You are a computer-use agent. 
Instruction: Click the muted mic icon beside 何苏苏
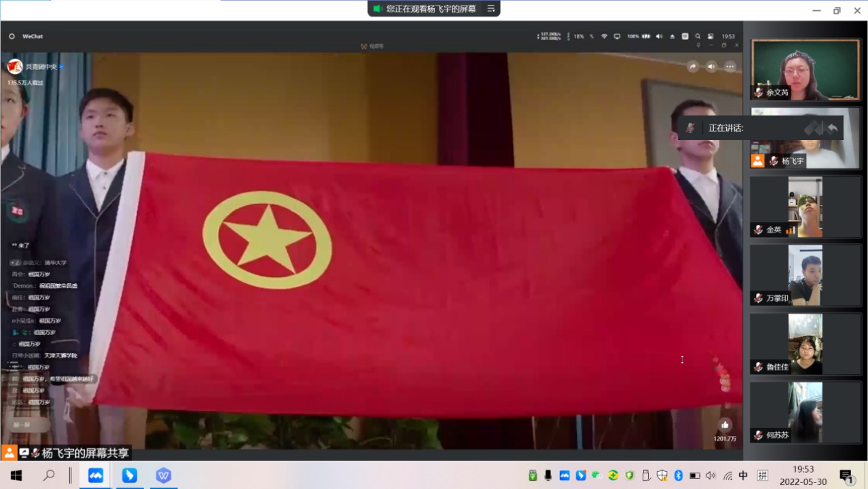click(x=759, y=435)
